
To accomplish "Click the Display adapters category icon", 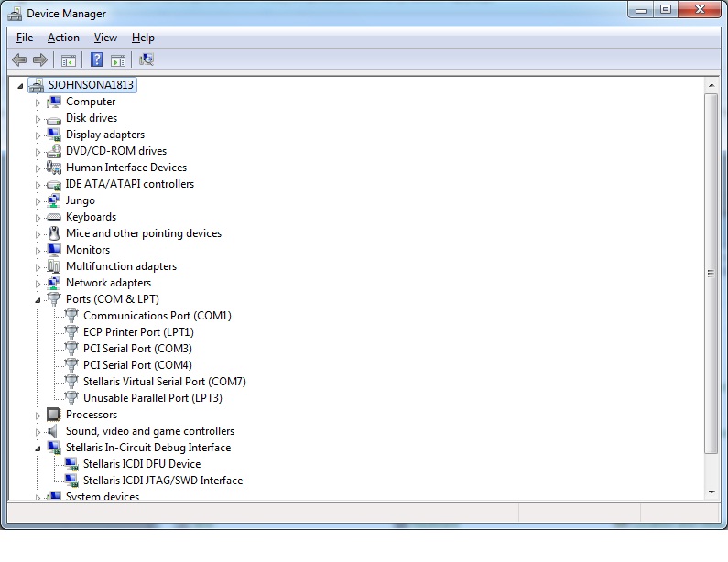I will [53, 135].
